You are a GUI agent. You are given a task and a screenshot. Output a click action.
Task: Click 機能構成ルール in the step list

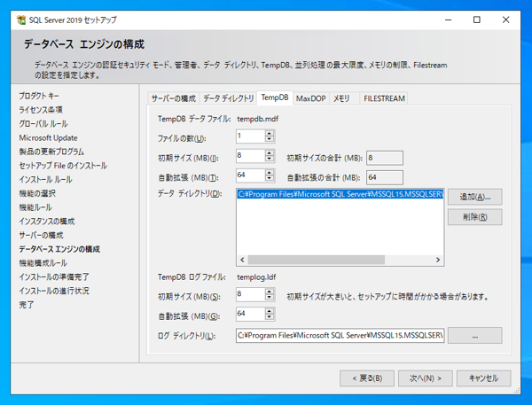(43, 263)
